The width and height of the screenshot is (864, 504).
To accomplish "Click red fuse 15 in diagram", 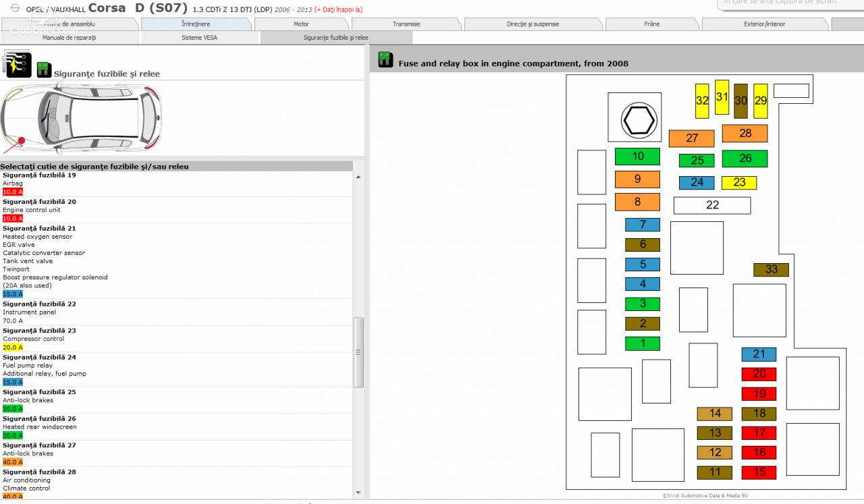I will click(759, 472).
